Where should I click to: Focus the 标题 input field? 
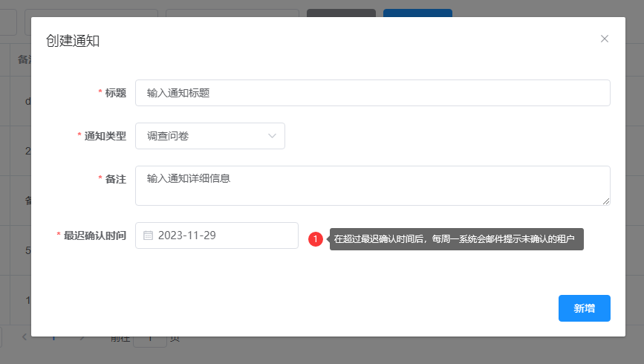[x=372, y=93]
